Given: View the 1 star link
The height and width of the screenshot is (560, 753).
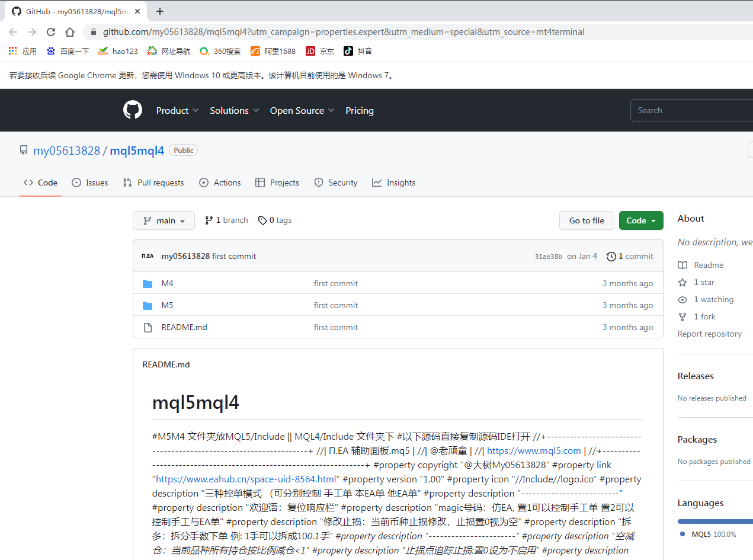Looking at the screenshot, I should (x=696, y=282).
